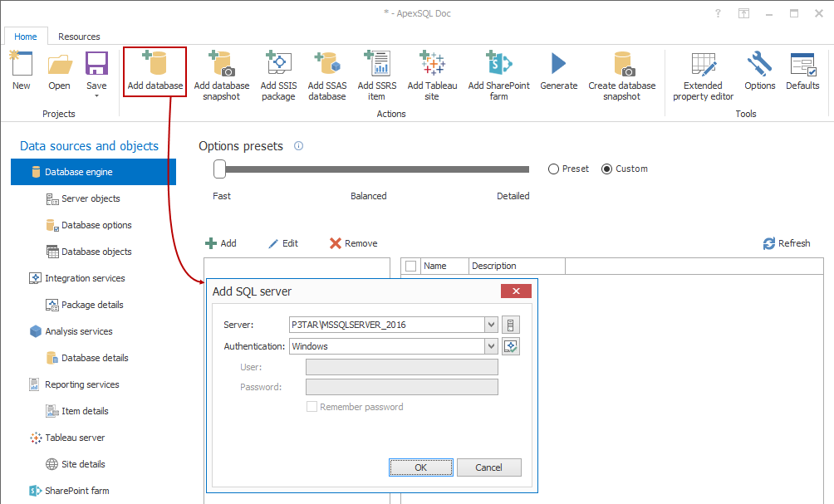Click the options presets slider handle
834x504 pixels.
coord(219,169)
